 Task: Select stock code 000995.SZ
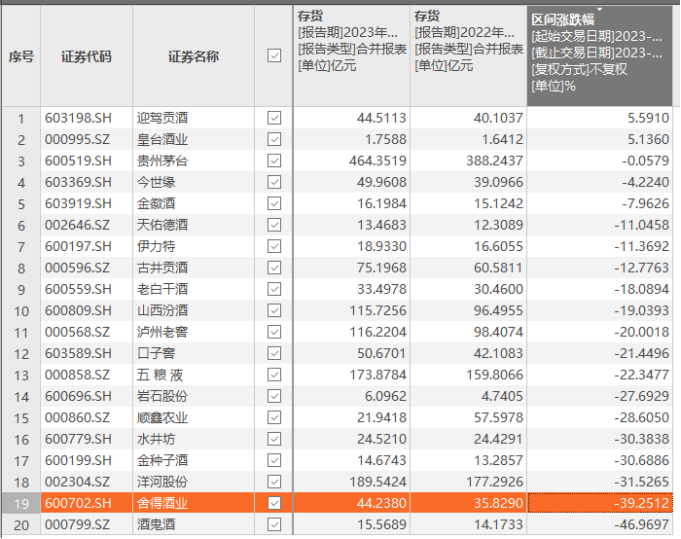coord(77,139)
